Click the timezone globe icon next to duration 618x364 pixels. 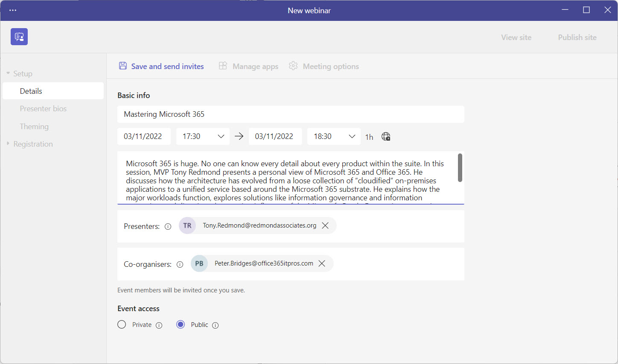[x=386, y=136]
